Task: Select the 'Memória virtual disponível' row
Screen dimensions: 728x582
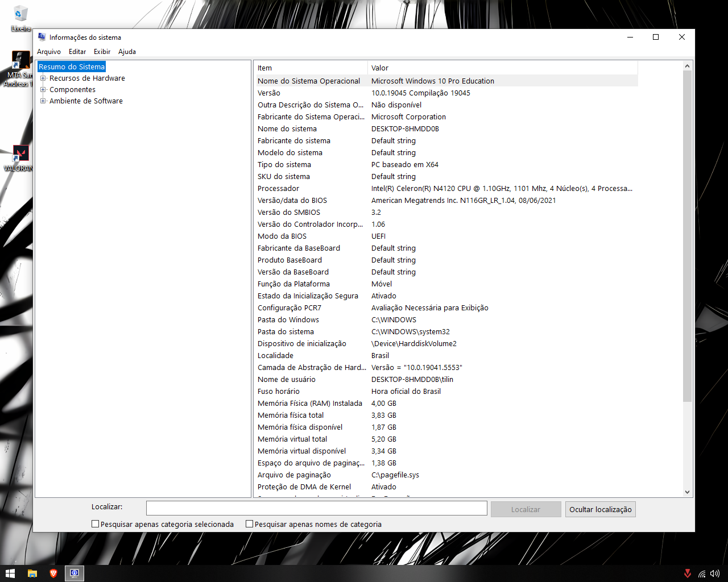Action: pyautogui.click(x=446, y=451)
